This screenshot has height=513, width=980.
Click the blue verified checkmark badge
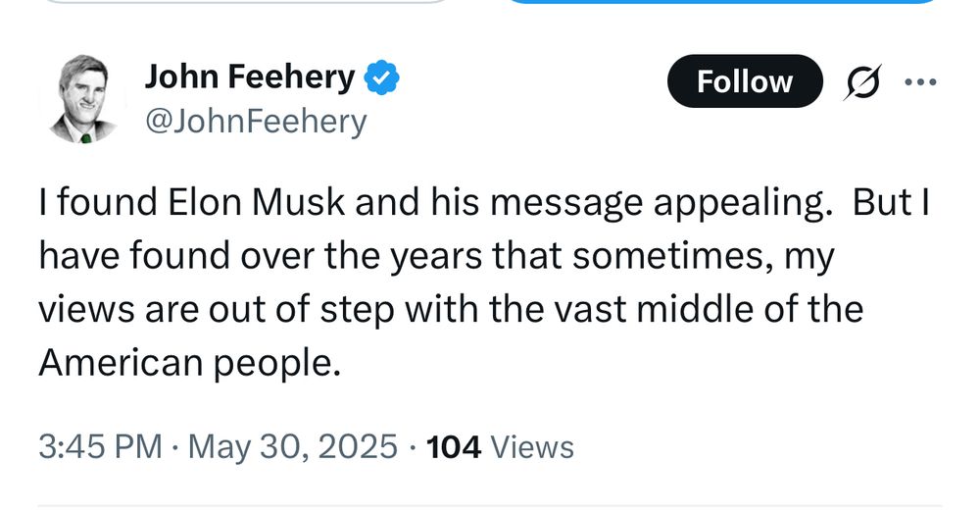(x=381, y=78)
